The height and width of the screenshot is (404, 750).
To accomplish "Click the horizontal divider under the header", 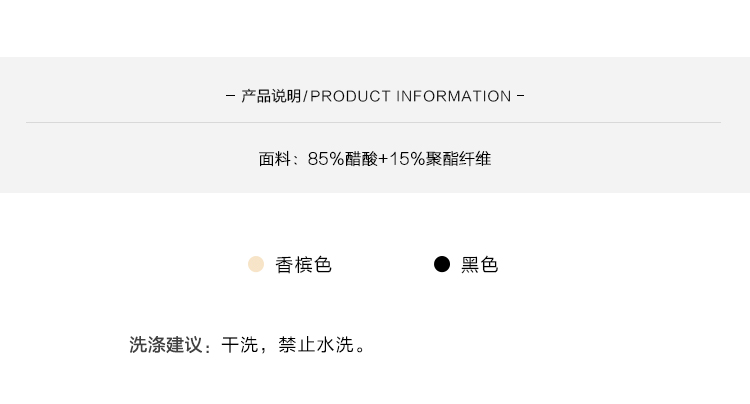I will (x=374, y=122).
